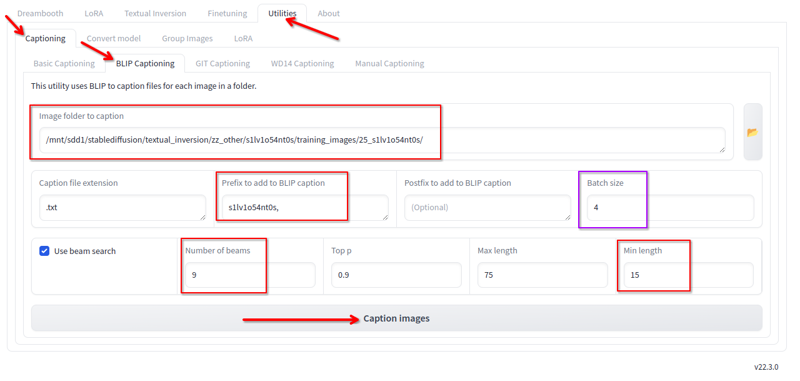Focus the Batch size input

pos(670,208)
